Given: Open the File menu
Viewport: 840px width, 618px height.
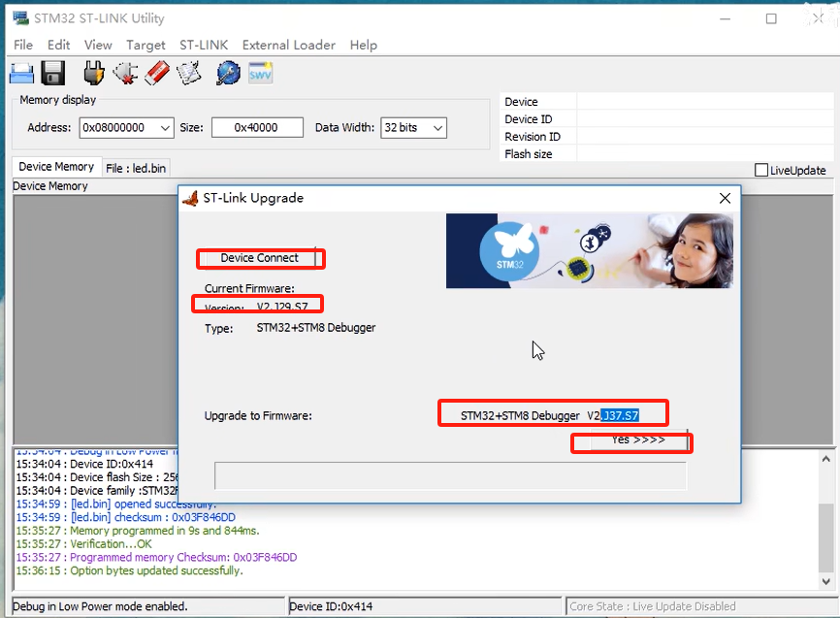Looking at the screenshot, I should (23, 45).
